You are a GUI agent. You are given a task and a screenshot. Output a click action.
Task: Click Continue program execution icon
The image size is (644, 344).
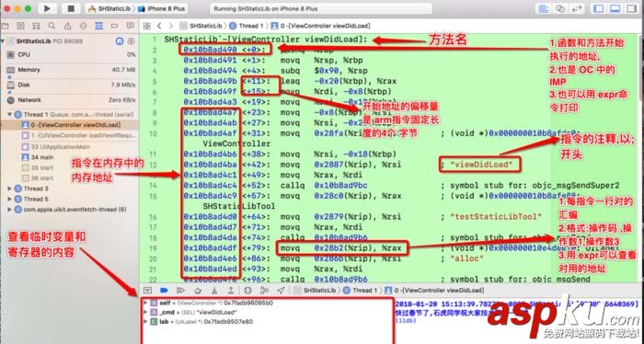(x=180, y=291)
